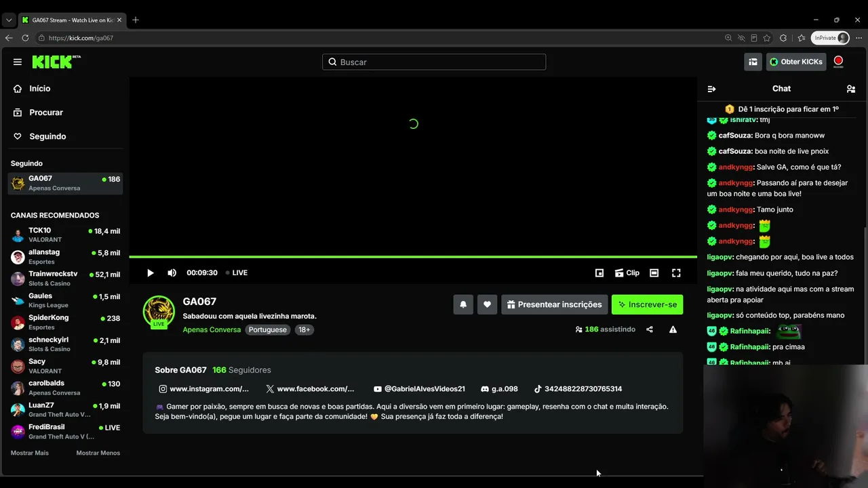This screenshot has height=488, width=868.
Task: Reload the browser page
Action: [25, 38]
